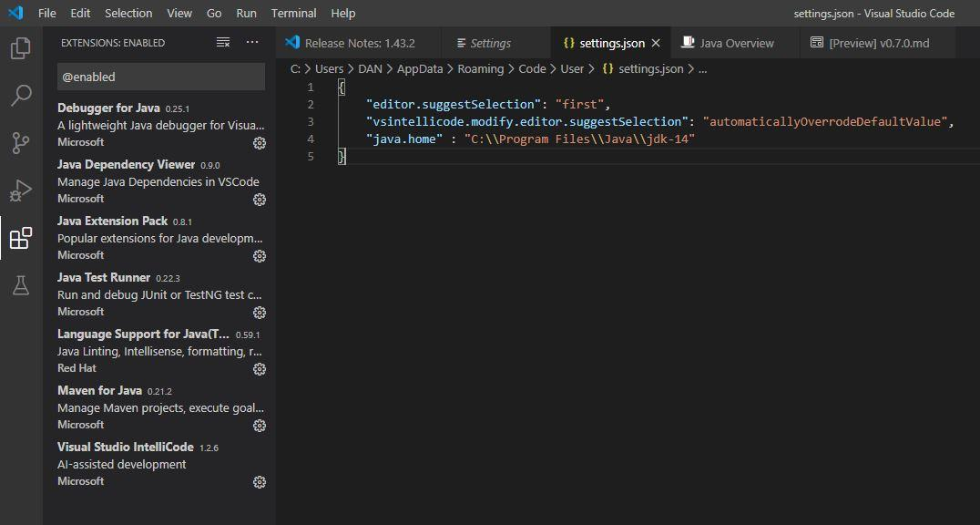Click the "vsintellicode.modify.editor.suggestSelection" key
This screenshot has height=525, width=980.
[527, 121]
